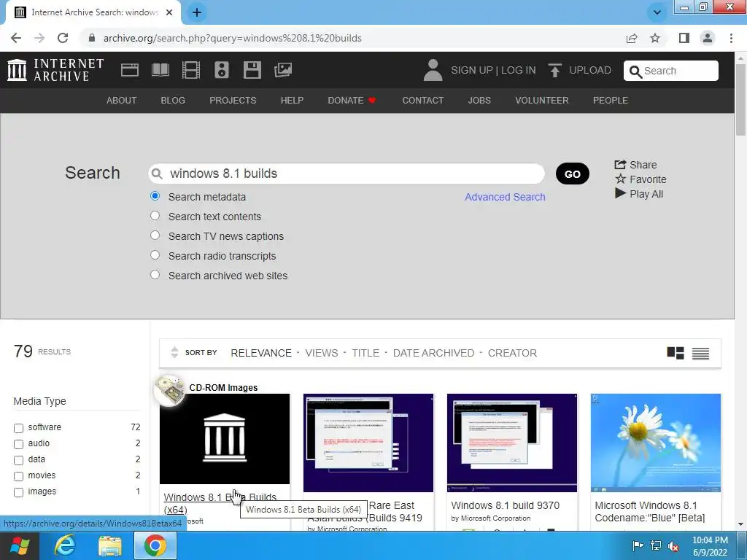Open the Video film-strip icon

[x=191, y=70]
